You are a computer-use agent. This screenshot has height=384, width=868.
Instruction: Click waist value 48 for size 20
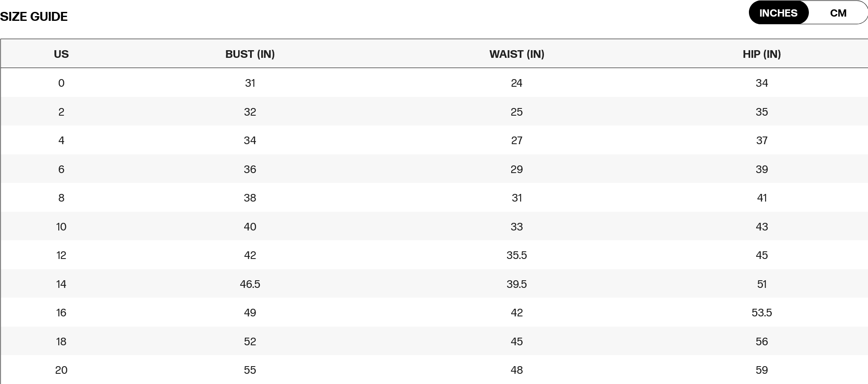click(x=517, y=370)
